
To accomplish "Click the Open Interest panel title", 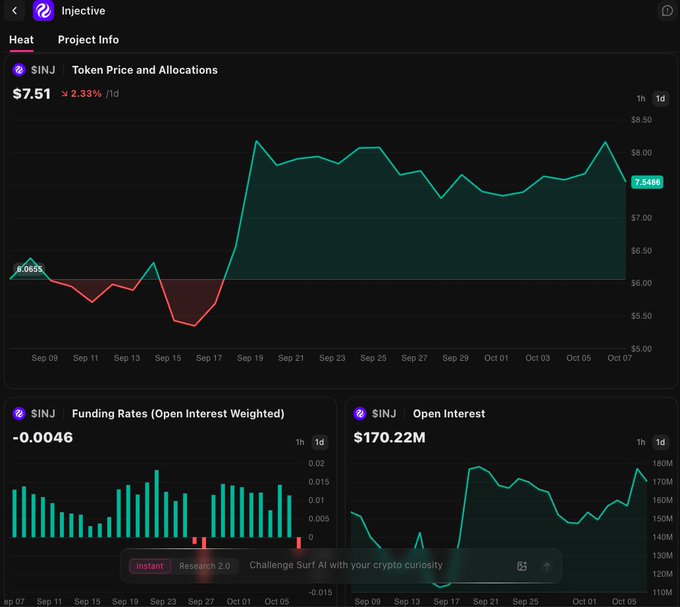I will tap(449, 414).
